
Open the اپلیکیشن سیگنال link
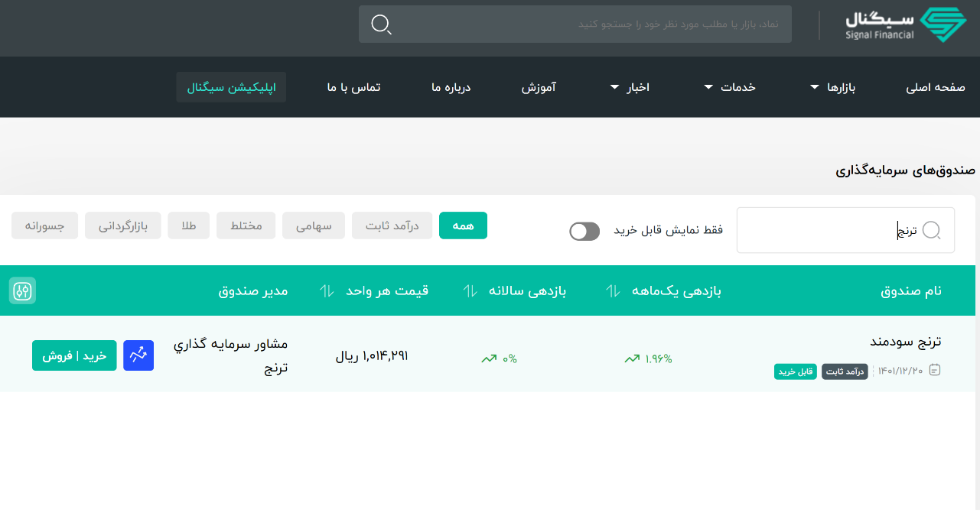coord(230,86)
